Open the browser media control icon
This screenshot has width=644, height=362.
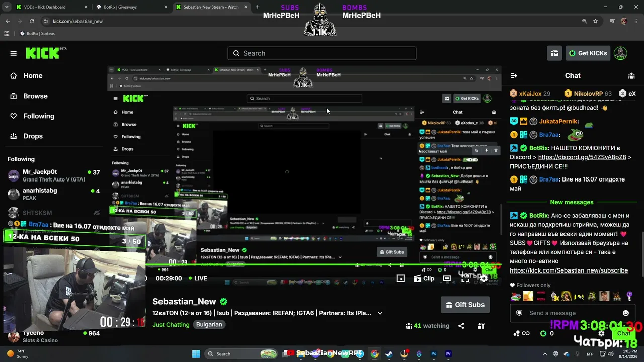(x=612, y=21)
